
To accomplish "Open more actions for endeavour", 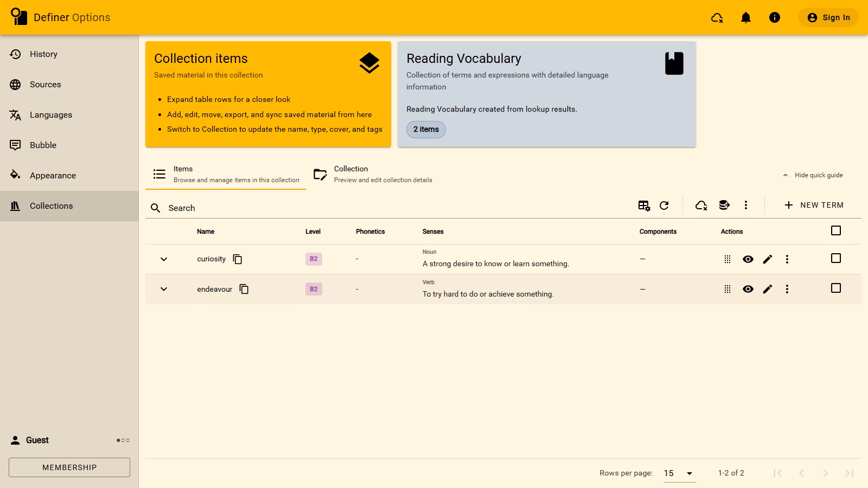I will pos(787,289).
